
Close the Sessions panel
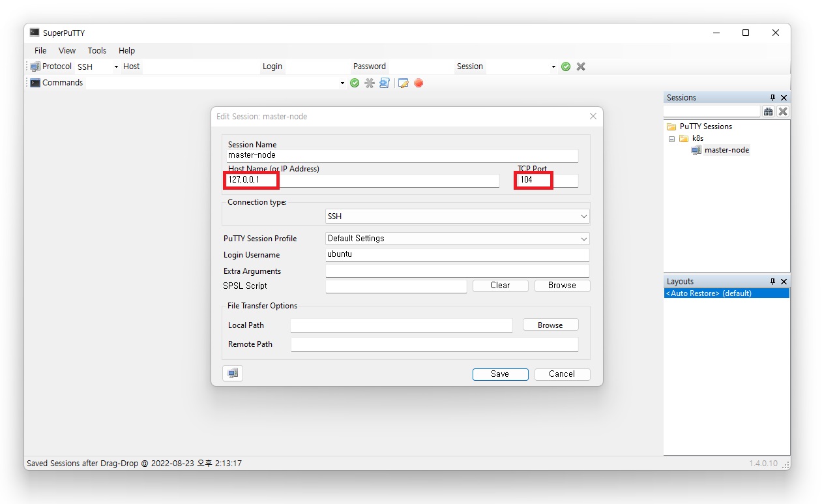pyautogui.click(x=784, y=98)
